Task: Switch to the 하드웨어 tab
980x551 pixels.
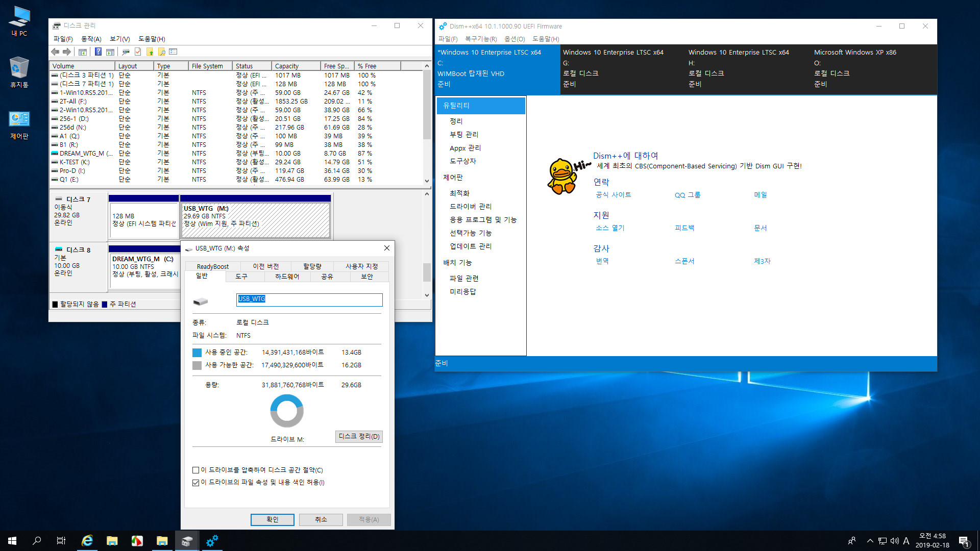Action: pos(287,277)
